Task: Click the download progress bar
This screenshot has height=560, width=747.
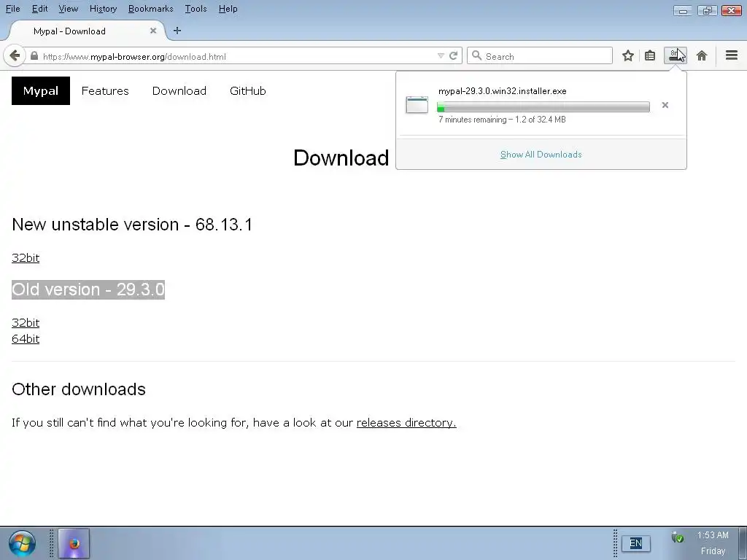Action: (543, 106)
